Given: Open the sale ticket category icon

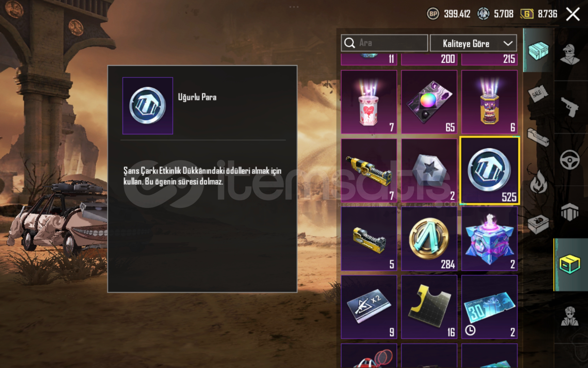Looking at the screenshot, I should tap(538, 93).
